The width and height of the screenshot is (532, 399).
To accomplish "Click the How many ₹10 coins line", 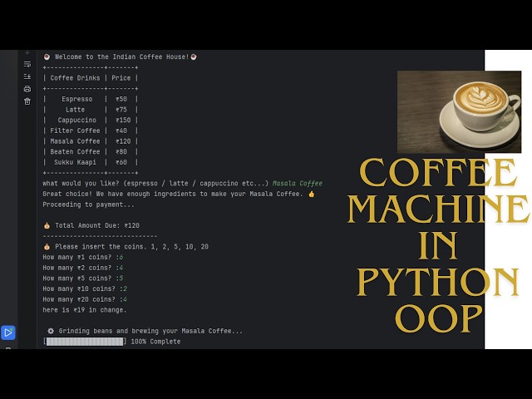I will click(85, 288).
